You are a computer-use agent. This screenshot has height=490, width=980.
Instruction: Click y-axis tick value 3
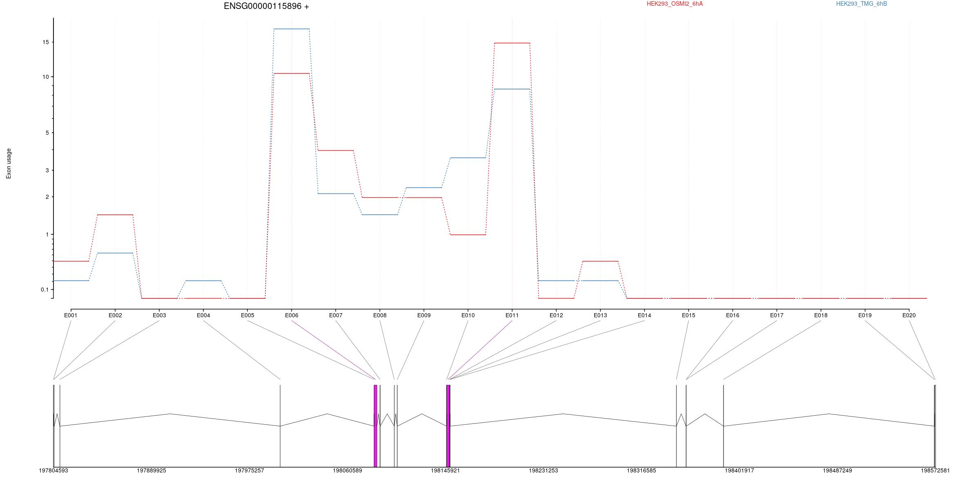(x=47, y=170)
